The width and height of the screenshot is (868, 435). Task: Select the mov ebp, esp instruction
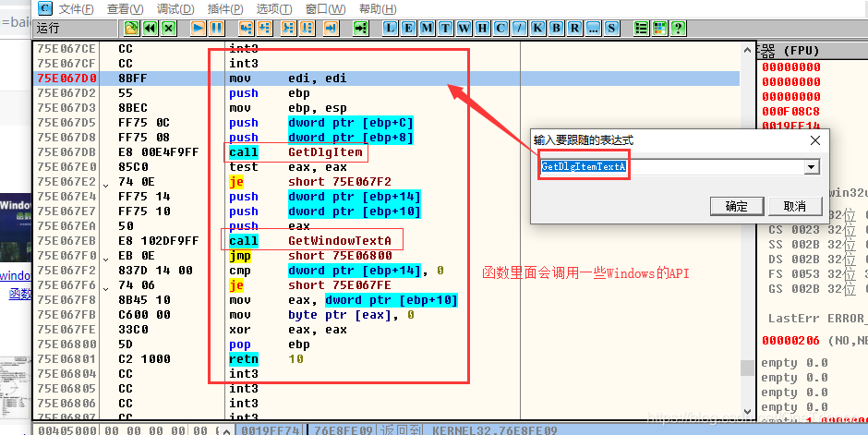(x=288, y=108)
